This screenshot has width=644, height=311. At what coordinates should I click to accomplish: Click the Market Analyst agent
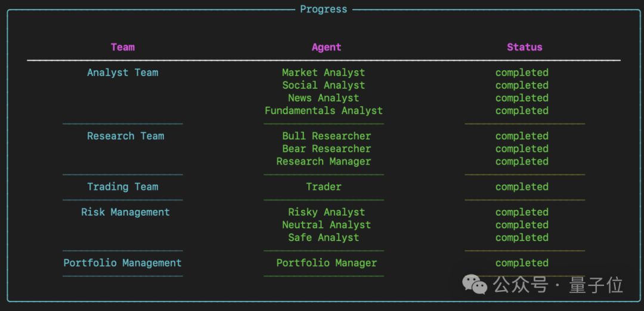(x=323, y=73)
